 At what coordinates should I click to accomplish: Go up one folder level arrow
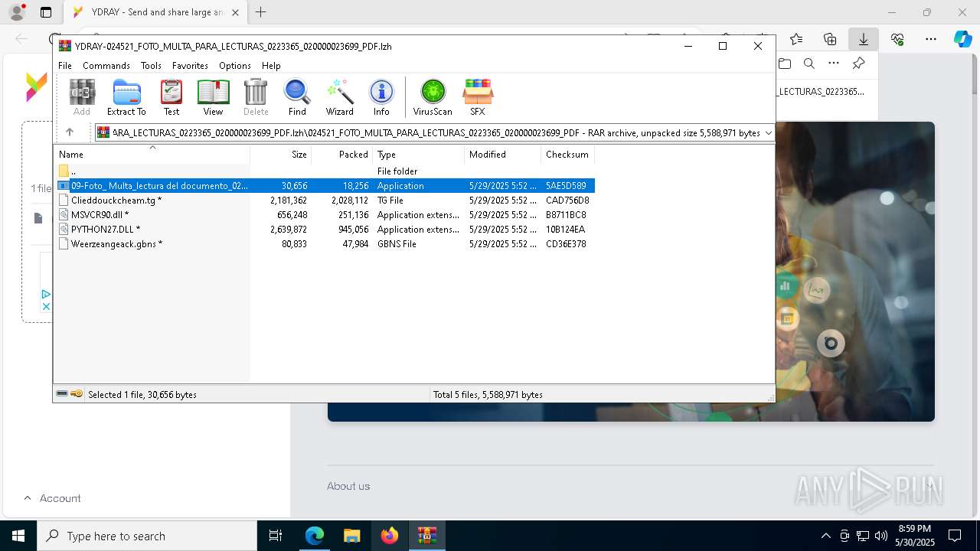pyautogui.click(x=70, y=132)
